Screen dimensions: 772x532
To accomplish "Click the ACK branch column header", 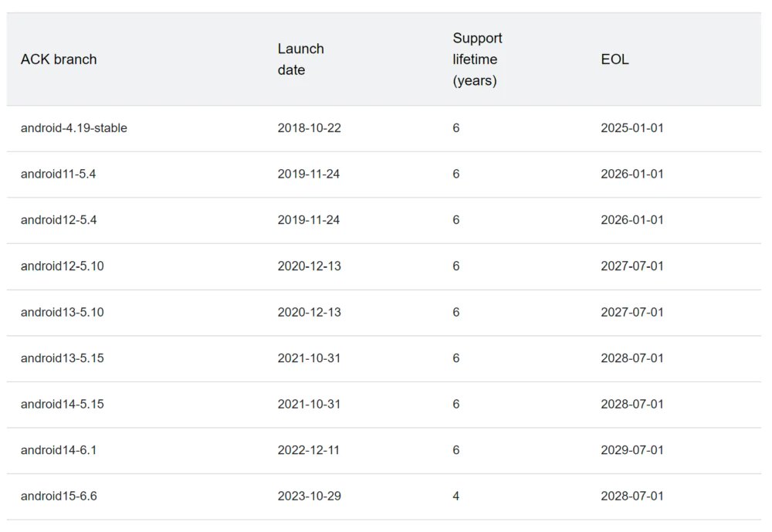I will pos(59,59).
